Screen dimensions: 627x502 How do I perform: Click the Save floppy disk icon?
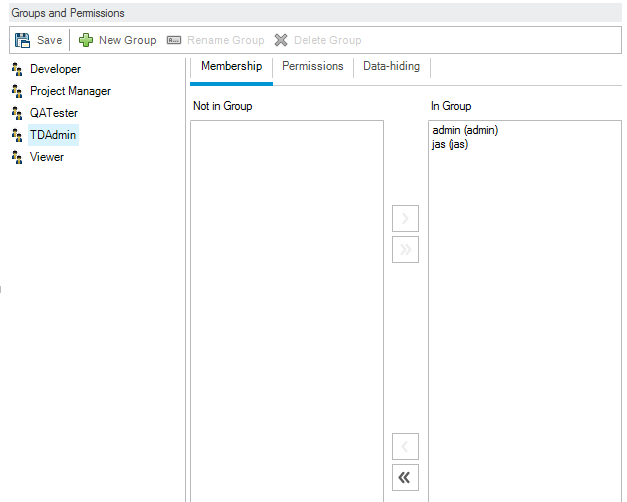22,40
